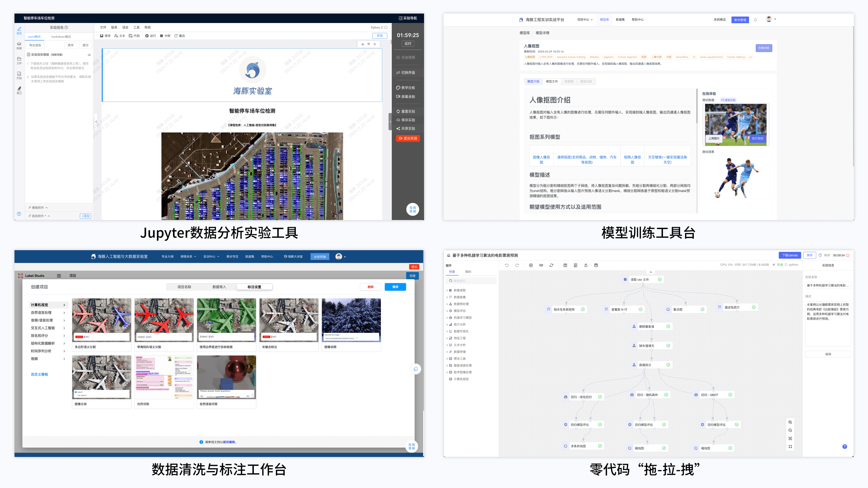Image resolution: width=868 pixels, height=488 pixels.
Task: Click the star icon above notebook cell
Action: point(375,44)
